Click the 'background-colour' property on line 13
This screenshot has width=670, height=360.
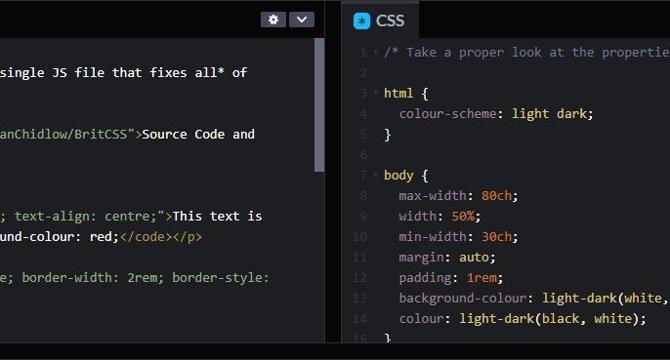tap(463, 298)
